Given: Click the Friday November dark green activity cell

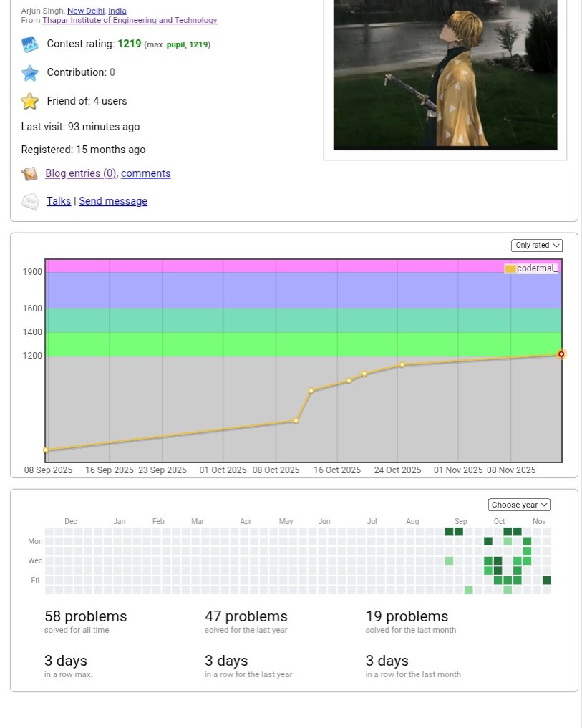Looking at the screenshot, I should [x=547, y=580].
